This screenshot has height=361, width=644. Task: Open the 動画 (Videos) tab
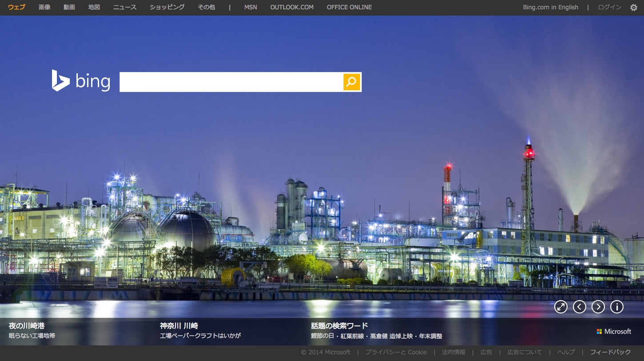[x=69, y=7]
